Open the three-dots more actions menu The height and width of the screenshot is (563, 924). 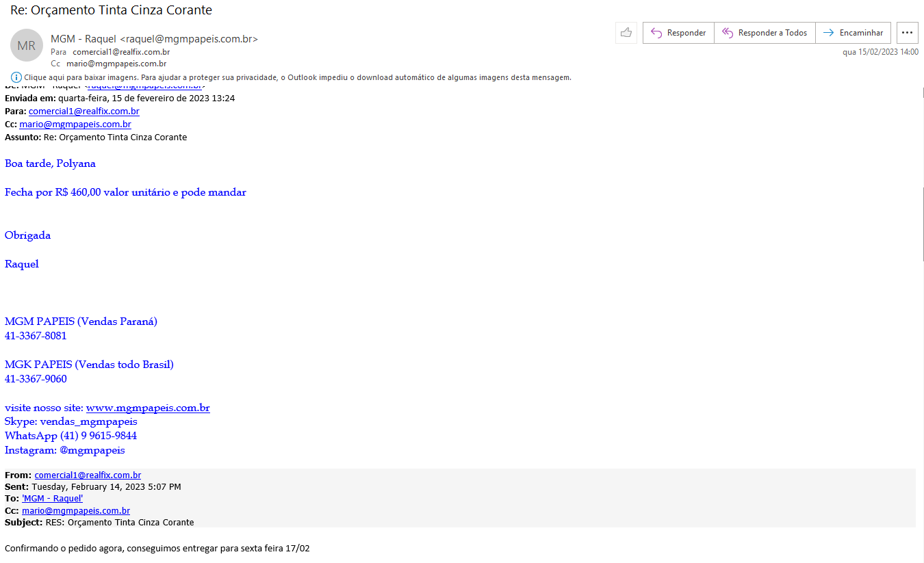[x=907, y=33]
